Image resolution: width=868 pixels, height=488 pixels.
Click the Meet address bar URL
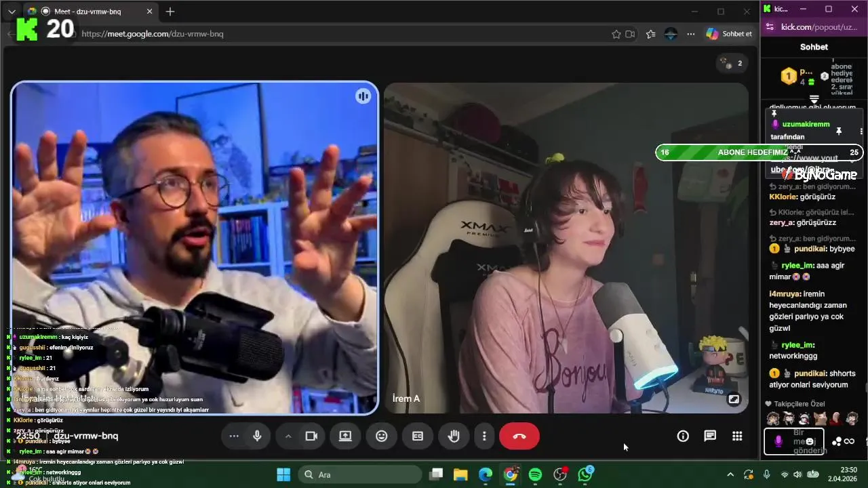[153, 34]
